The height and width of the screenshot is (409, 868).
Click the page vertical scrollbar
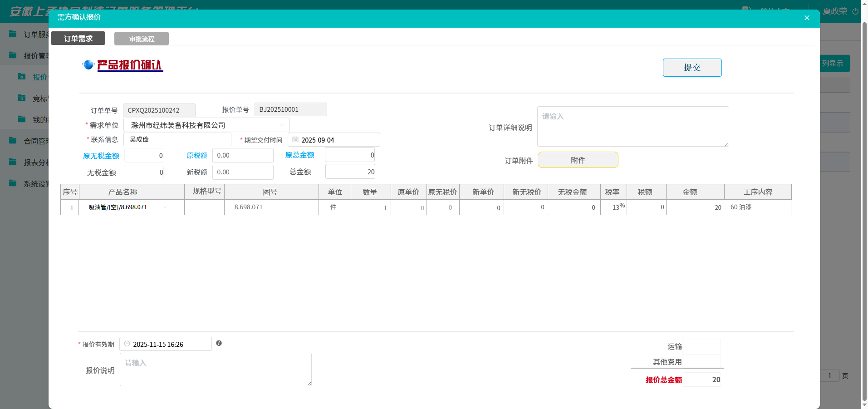(864, 204)
